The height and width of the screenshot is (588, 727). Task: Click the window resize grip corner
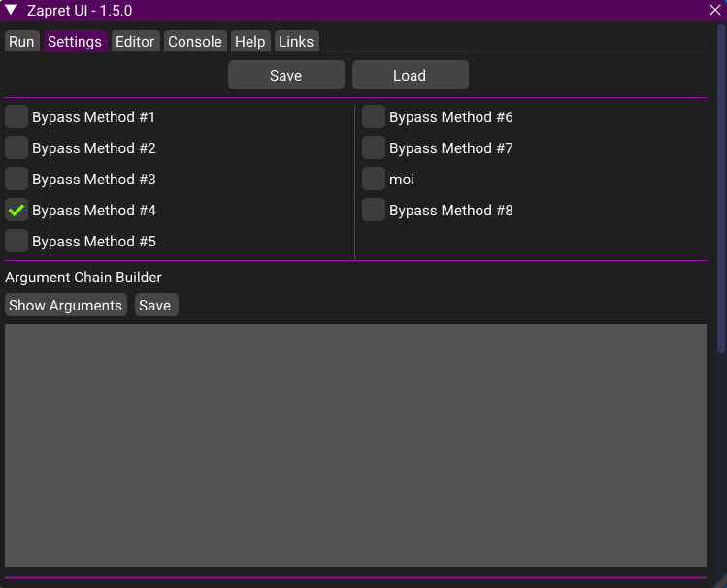click(x=721, y=582)
